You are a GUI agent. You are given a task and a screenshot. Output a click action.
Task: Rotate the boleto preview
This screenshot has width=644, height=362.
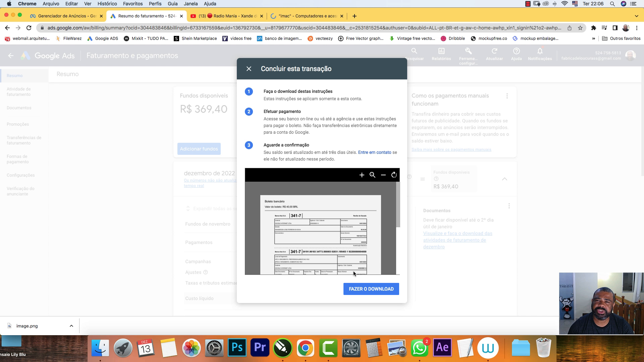click(394, 175)
